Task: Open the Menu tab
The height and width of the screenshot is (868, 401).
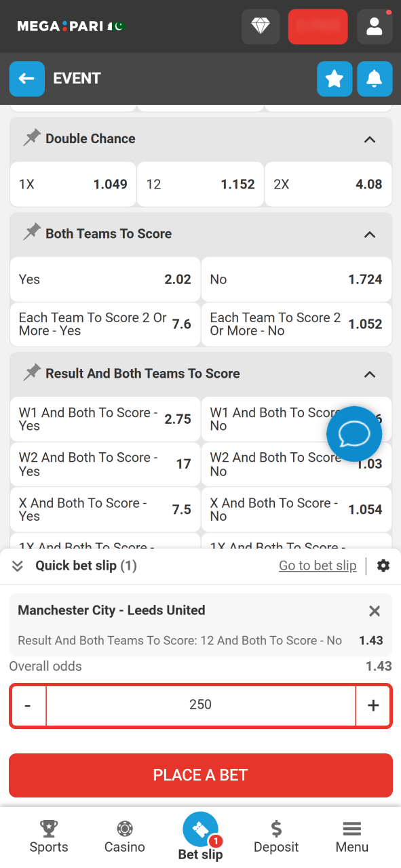Action: [x=351, y=836]
